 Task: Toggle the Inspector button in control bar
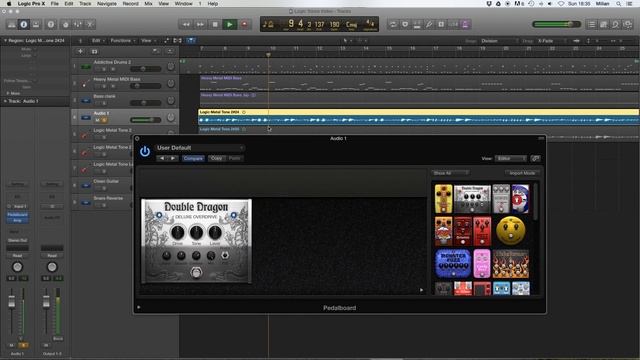24,24
